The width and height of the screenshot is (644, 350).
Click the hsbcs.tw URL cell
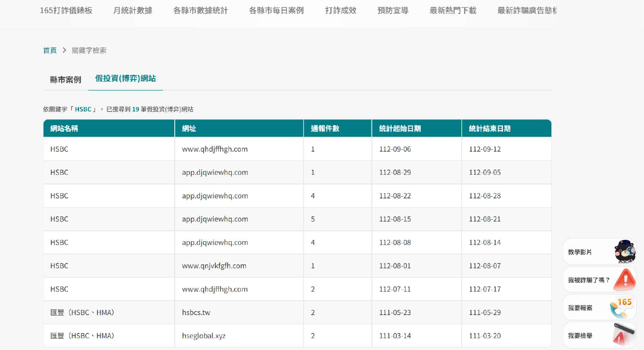coord(196,312)
